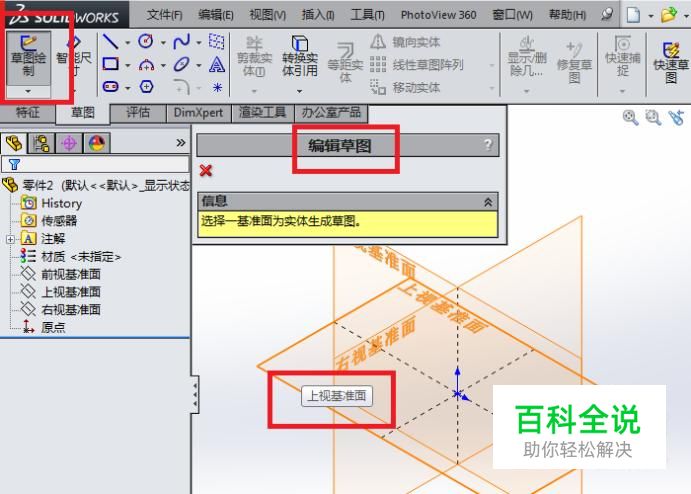The image size is (691, 494).
Task: Select the Smart Dimension (智能尺寸) tool
Action: coord(74,58)
